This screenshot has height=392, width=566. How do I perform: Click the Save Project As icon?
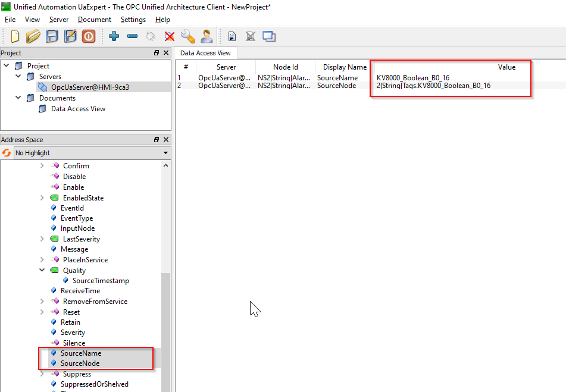point(70,36)
